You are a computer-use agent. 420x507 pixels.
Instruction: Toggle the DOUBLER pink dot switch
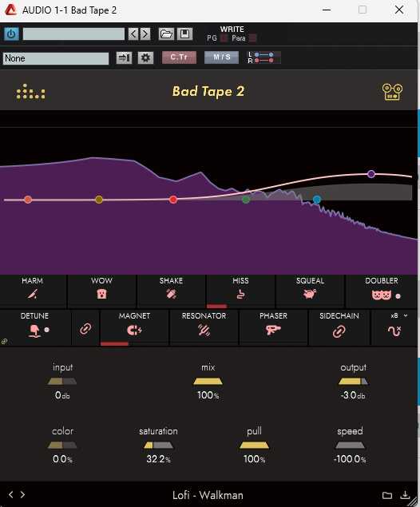398,296
